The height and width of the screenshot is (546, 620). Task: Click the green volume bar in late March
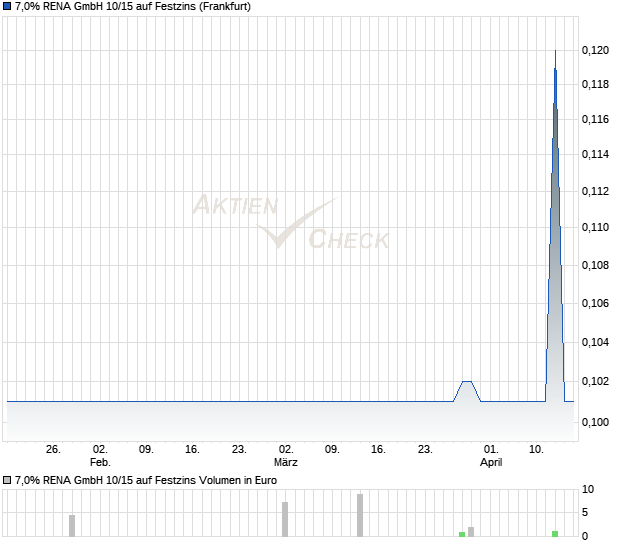click(462, 534)
